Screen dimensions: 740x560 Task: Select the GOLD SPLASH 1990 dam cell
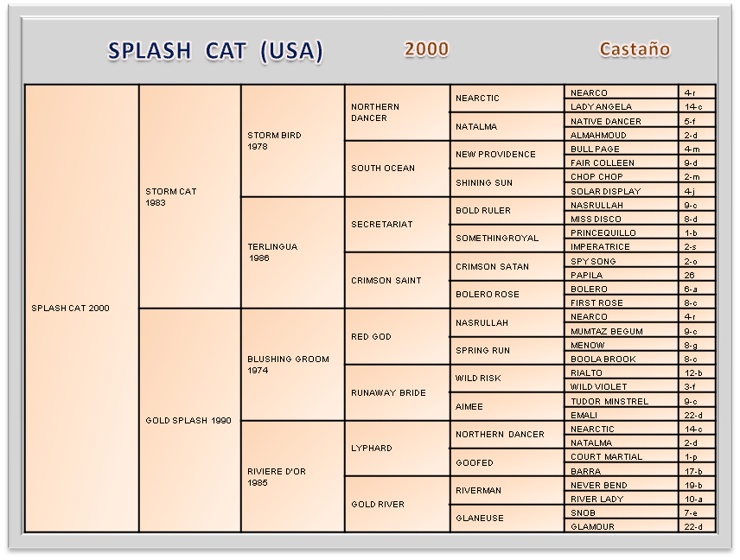point(189,420)
